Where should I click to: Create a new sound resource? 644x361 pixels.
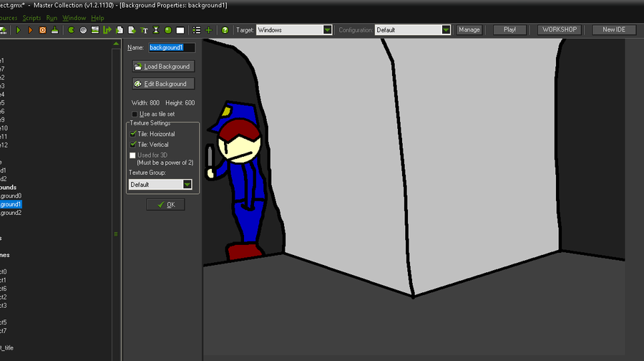83,30
